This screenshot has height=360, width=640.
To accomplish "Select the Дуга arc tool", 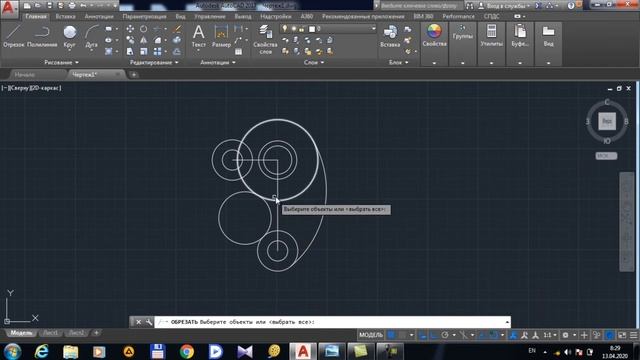I will [x=92, y=36].
